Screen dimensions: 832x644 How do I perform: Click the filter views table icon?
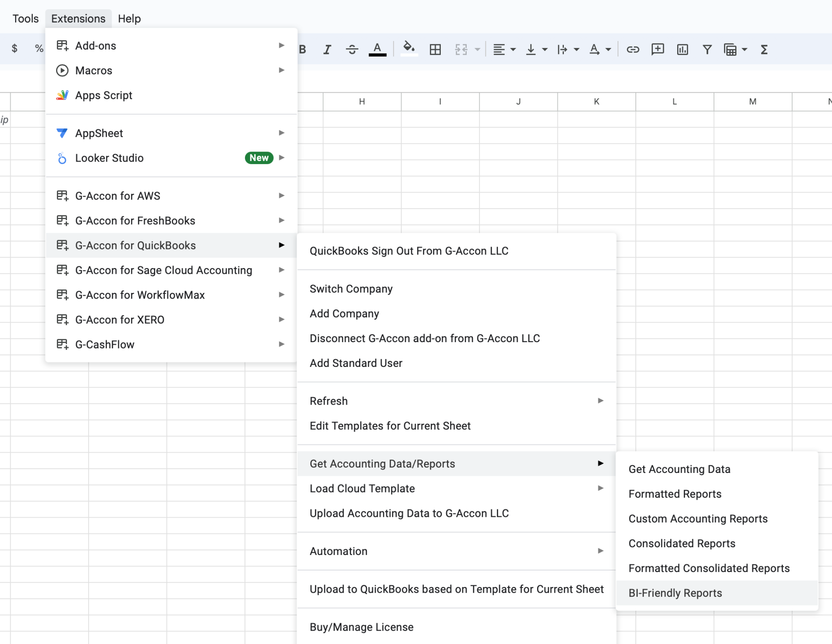[730, 50]
